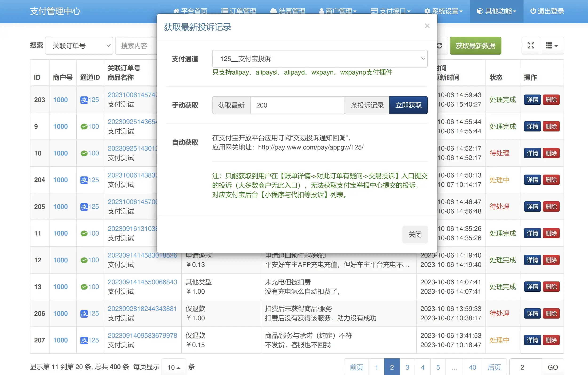Click the cube icon beside 其他功能
The height and width of the screenshot is (375, 588).
(x=480, y=11)
